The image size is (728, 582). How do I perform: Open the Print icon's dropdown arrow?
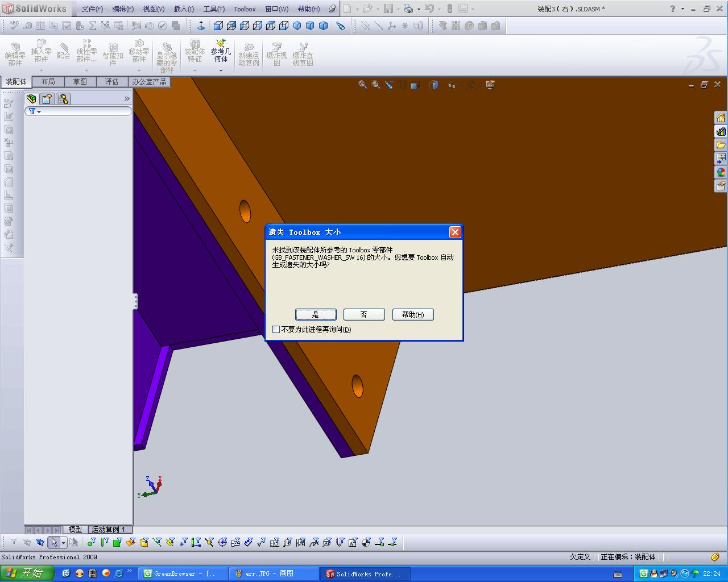[419, 9]
